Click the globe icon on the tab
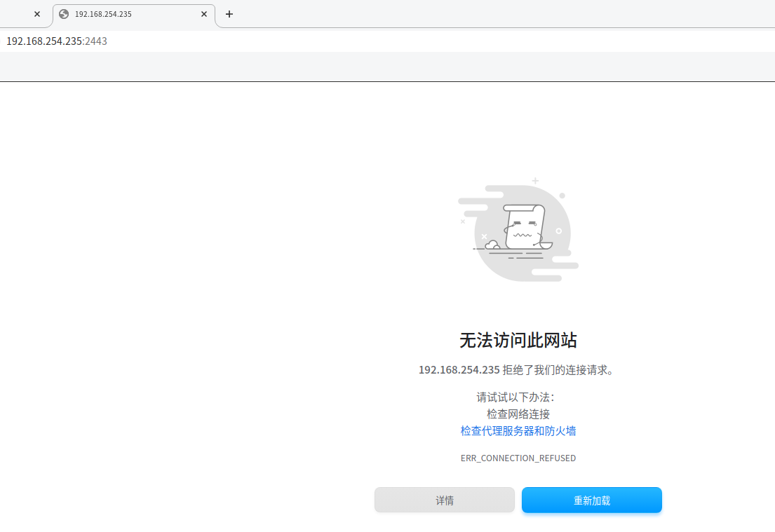The width and height of the screenshot is (775, 532). tap(64, 14)
